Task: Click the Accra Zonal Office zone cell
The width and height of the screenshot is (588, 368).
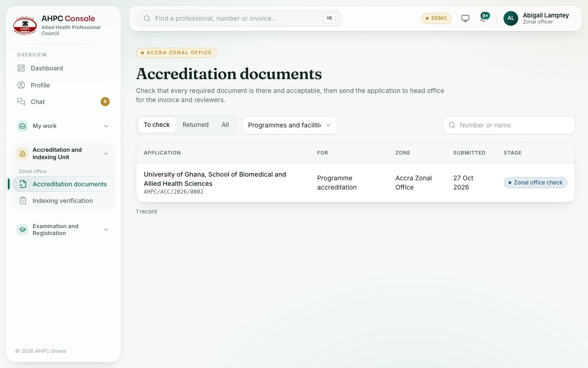Action: 413,183
